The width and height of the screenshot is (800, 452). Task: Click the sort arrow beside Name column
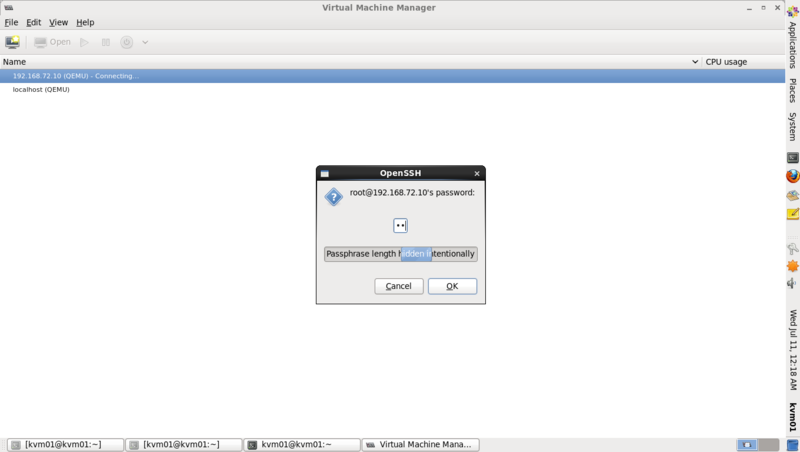695,62
